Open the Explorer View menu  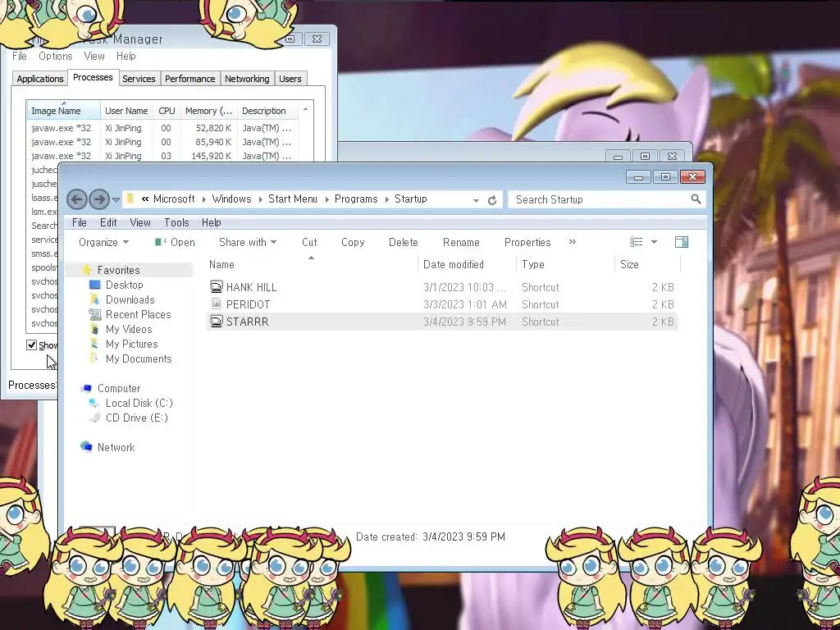[x=140, y=222]
